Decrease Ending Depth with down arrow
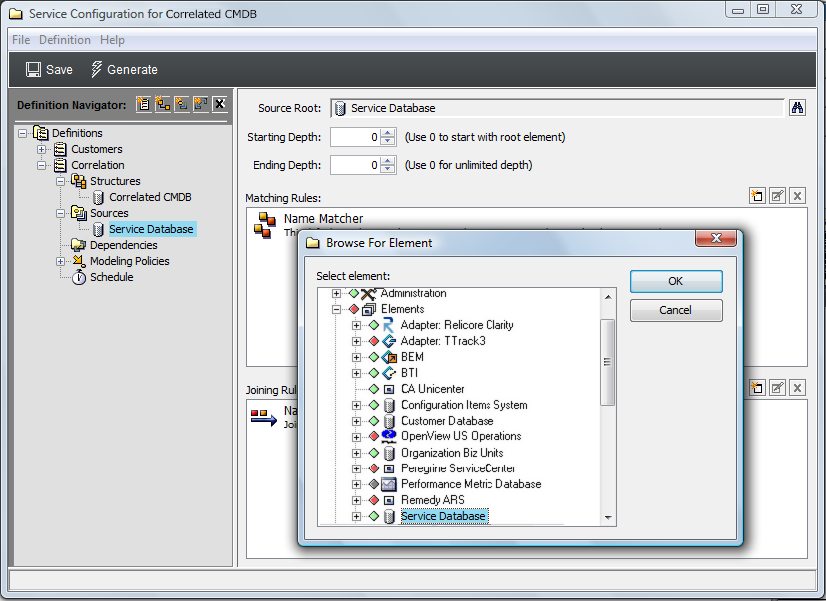The height and width of the screenshot is (601, 826). (x=388, y=169)
